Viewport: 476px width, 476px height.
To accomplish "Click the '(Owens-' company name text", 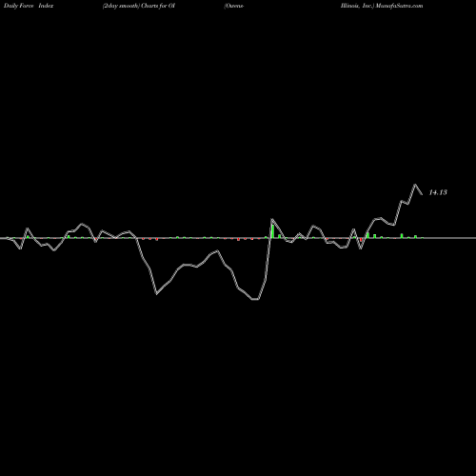I will pos(233,6).
